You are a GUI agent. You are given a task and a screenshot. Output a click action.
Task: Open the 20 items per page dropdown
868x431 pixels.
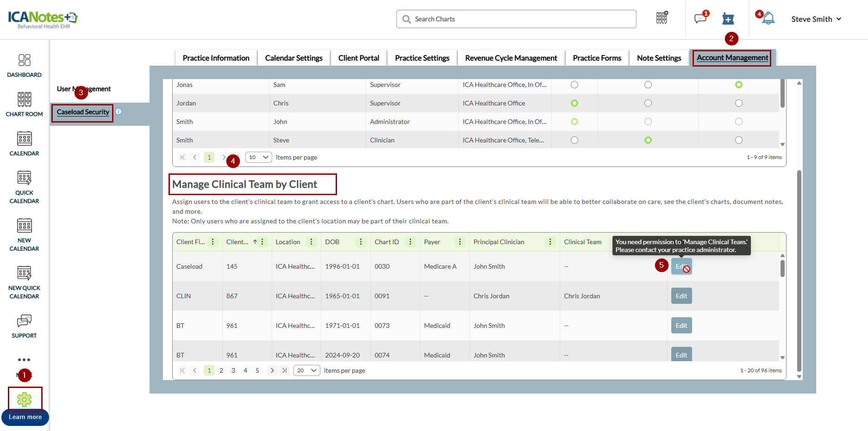click(x=306, y=370)
